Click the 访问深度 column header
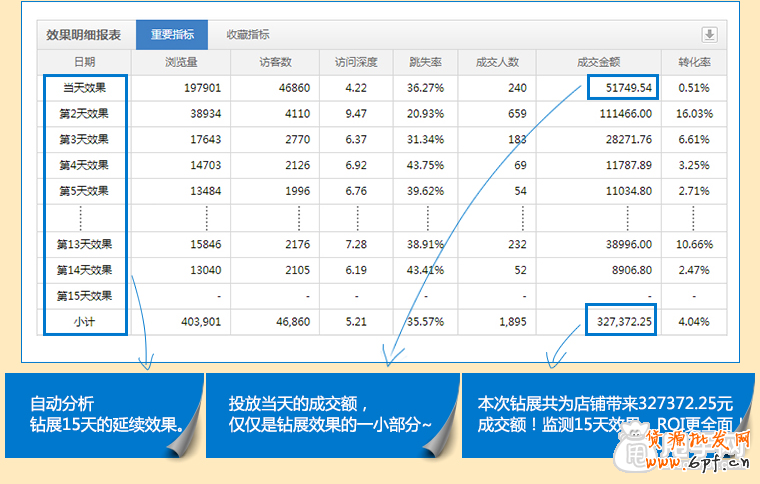Viewport: 760px width, 484px height. pyautogui.click(x=356, y=62)
